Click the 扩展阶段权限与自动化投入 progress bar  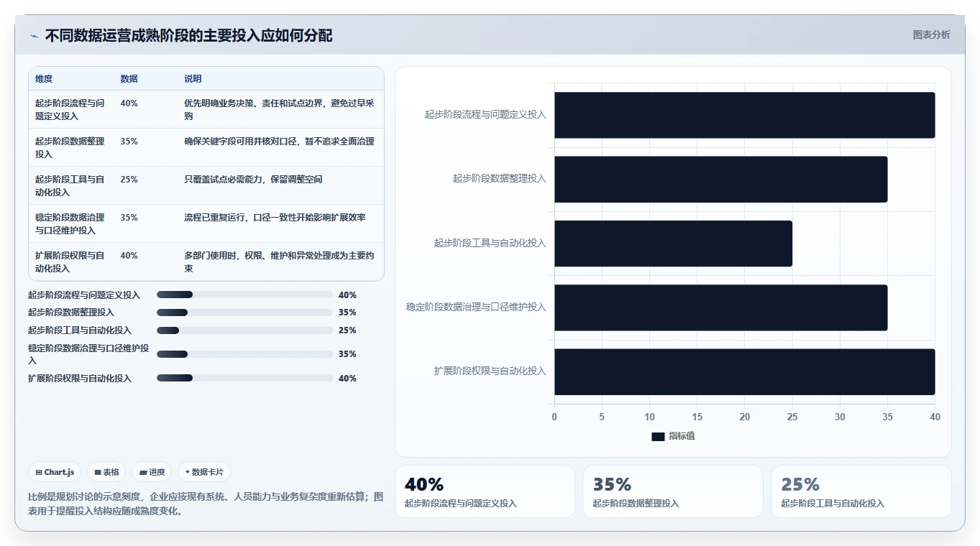[244, 378]
